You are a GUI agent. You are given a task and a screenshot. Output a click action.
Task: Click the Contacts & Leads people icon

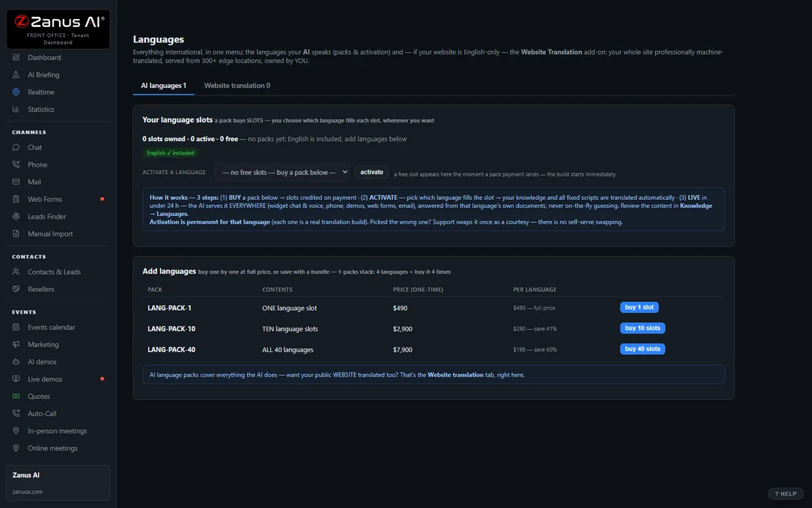click(16, 272)
